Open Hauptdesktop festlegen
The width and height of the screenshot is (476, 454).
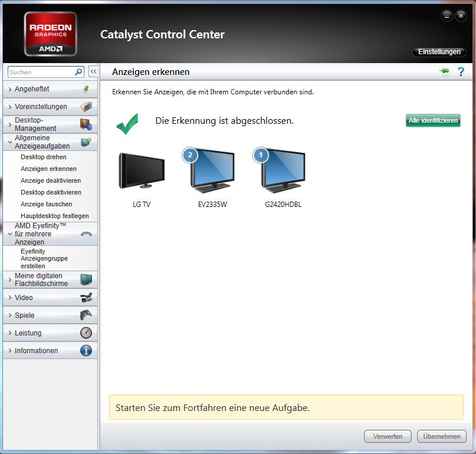pos(55,216)
